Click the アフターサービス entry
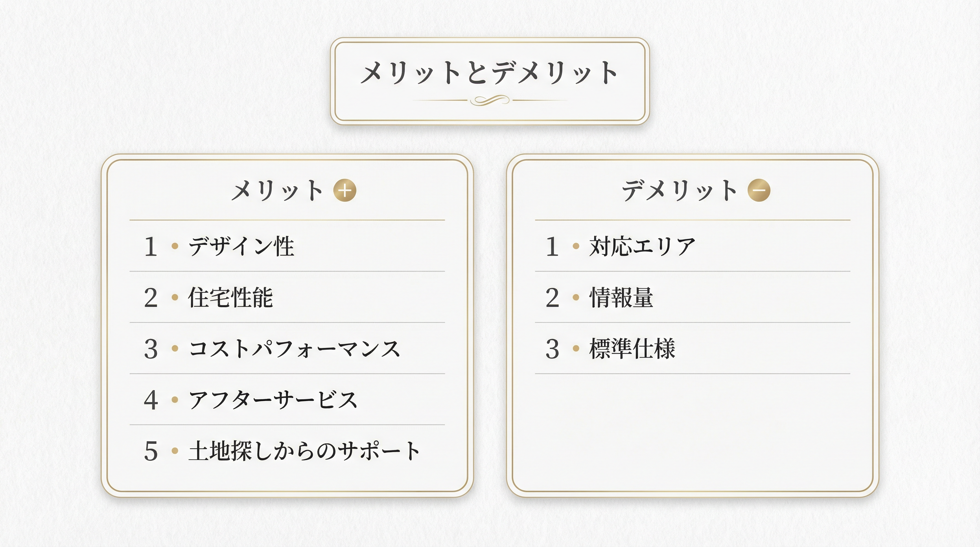 pyautogui.click(x=273, y=400)
